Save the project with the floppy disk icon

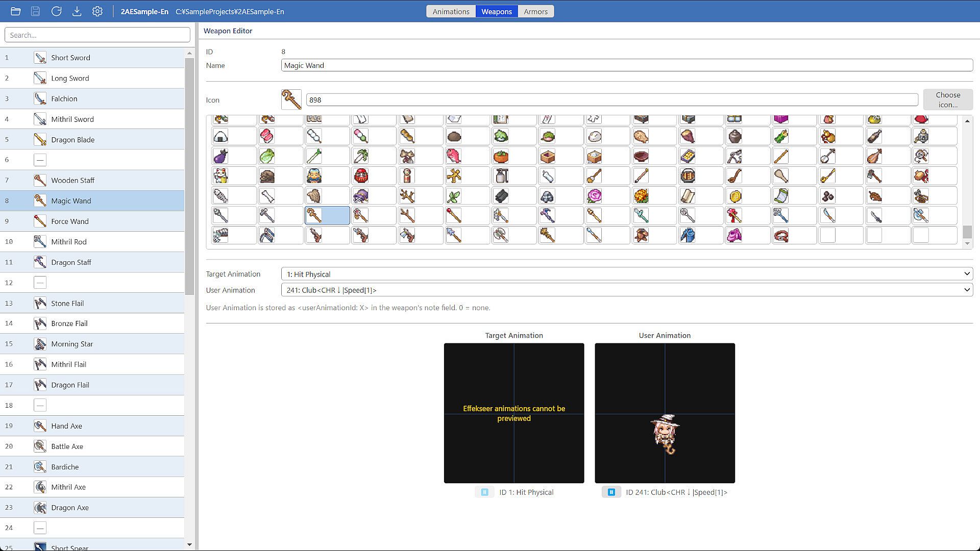[36, 11]
